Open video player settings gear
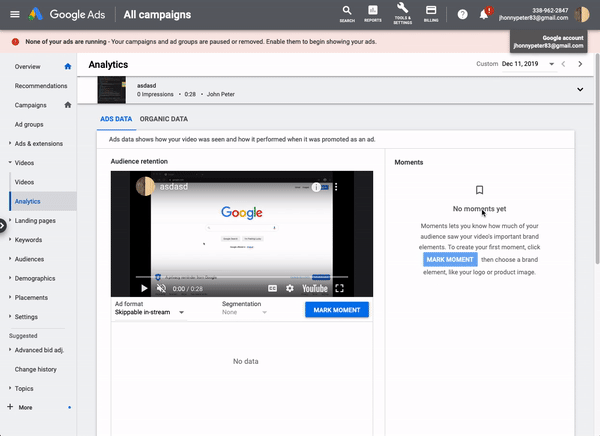600x436 pixels. coord(290,288)
